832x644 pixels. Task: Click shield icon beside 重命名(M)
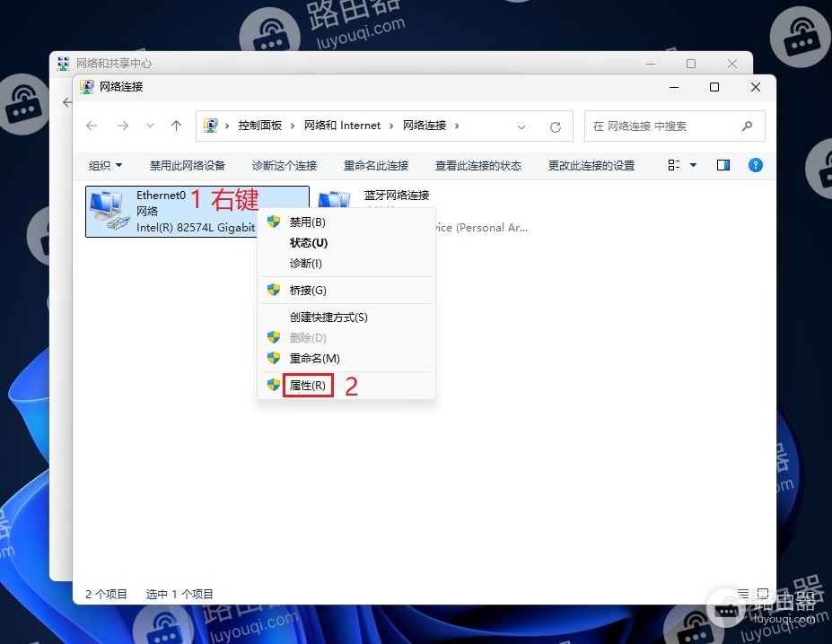(273, 358)
